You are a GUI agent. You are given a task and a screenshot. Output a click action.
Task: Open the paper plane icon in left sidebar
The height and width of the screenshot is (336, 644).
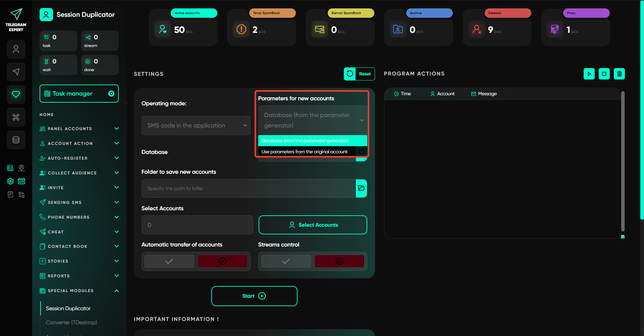[x=16, y=72]
